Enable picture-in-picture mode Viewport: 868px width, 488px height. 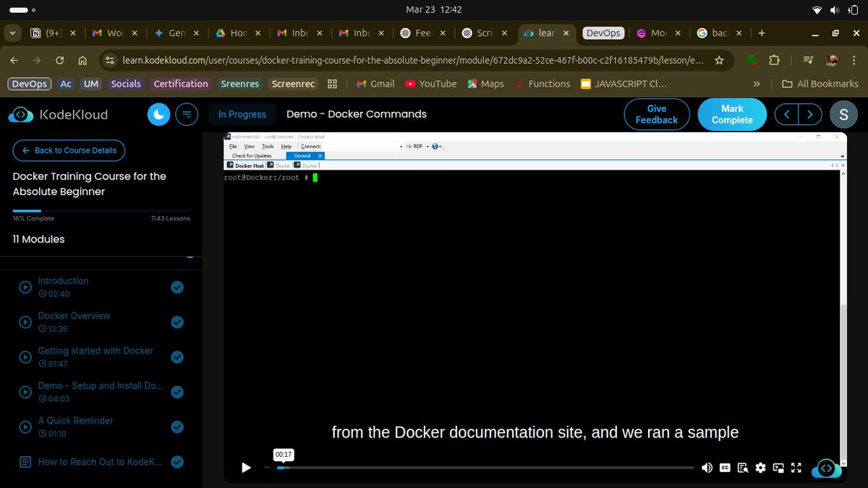778,468
